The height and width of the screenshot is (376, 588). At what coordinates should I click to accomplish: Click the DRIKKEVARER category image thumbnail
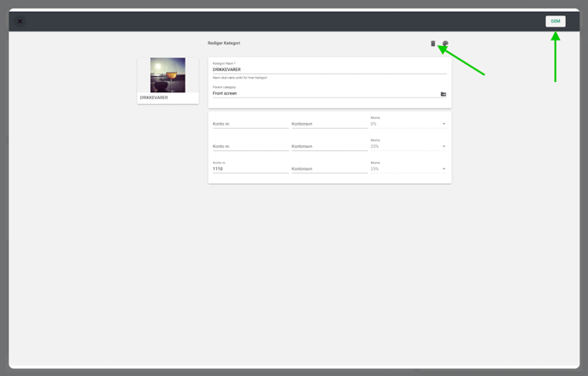pyautogui.click(x=168, y=75)
